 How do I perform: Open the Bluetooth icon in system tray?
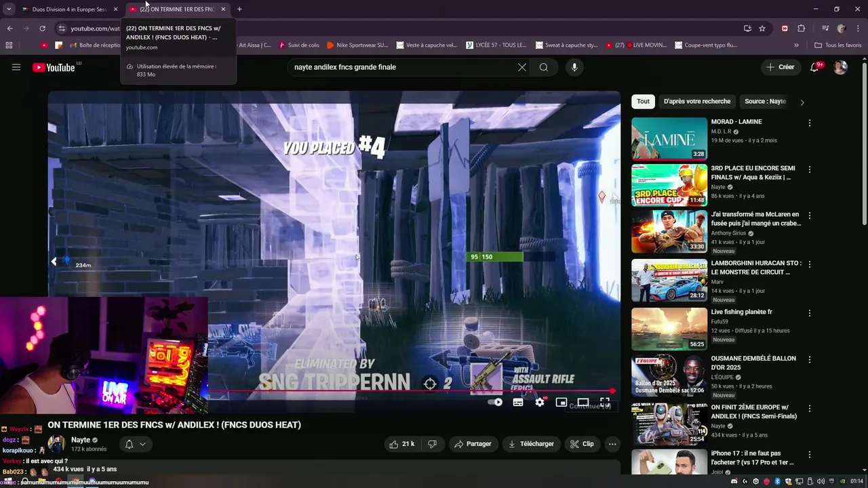(x=777, y=481)
